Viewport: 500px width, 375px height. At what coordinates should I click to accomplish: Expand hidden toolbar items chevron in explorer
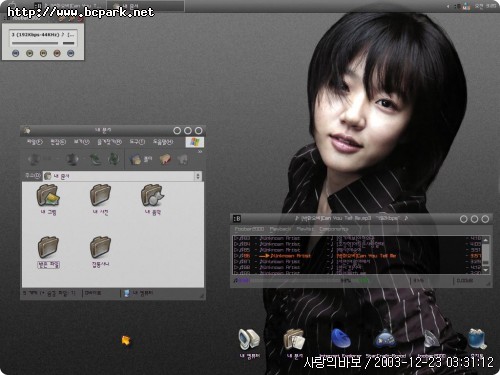200,151
